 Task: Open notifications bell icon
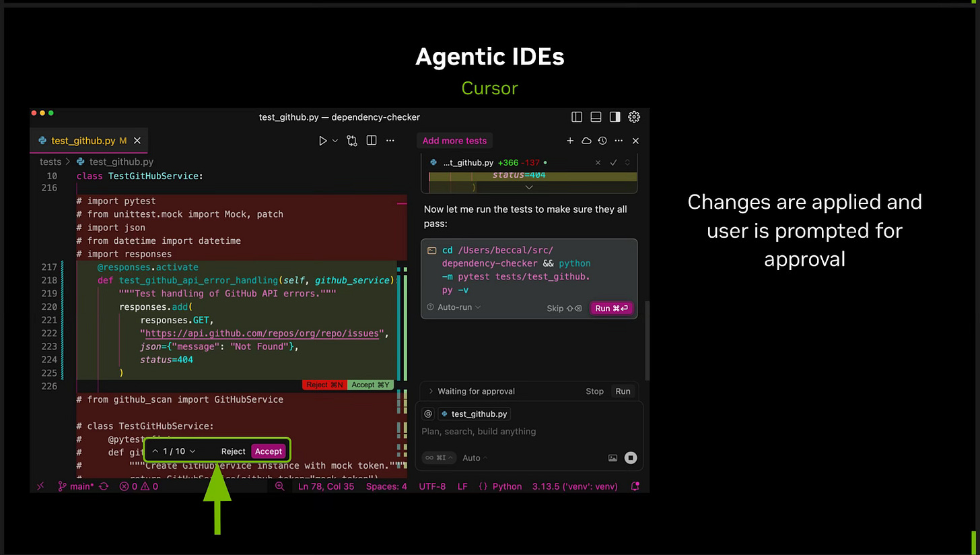[635, 486]
